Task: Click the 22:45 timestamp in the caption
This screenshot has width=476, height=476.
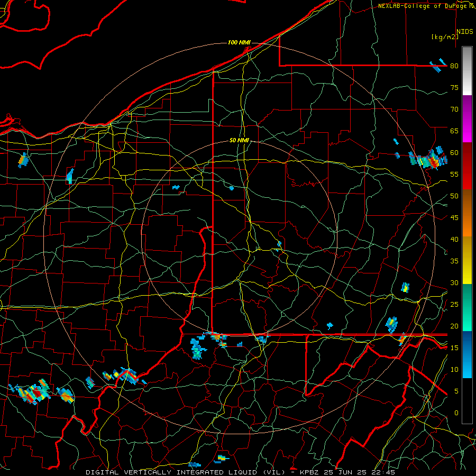Action: tap(384, 472)
